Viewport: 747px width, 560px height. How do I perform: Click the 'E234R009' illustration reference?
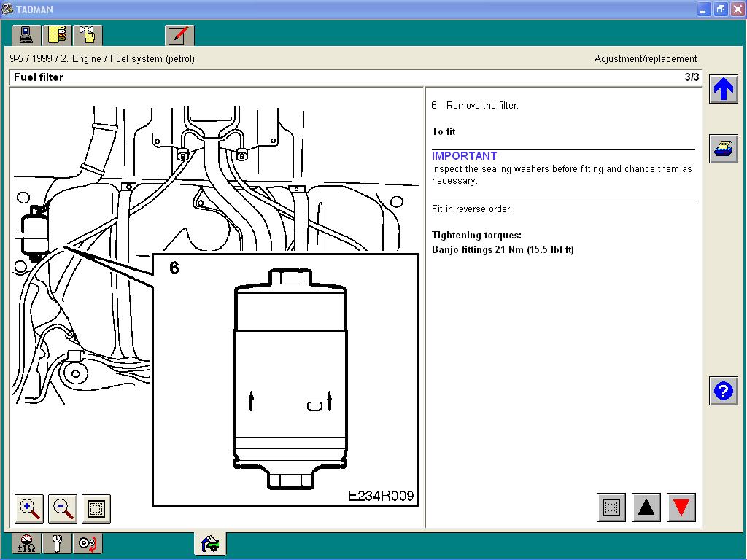381,496
